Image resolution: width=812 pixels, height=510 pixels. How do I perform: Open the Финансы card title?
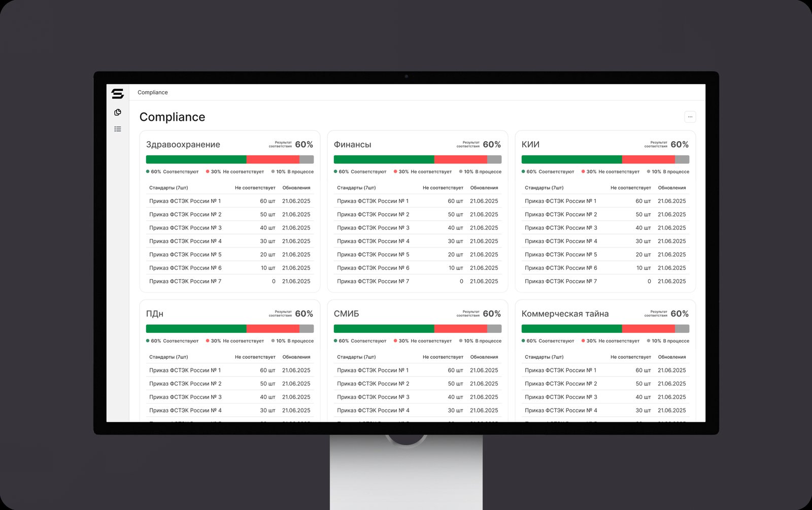click(x=352, y=145)
